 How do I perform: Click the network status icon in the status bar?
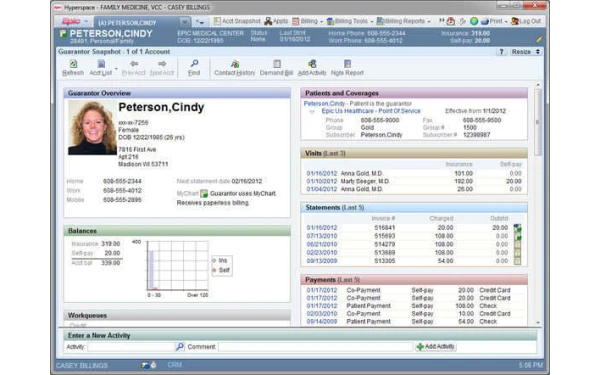pyautogui.click(x=144, y=365)
